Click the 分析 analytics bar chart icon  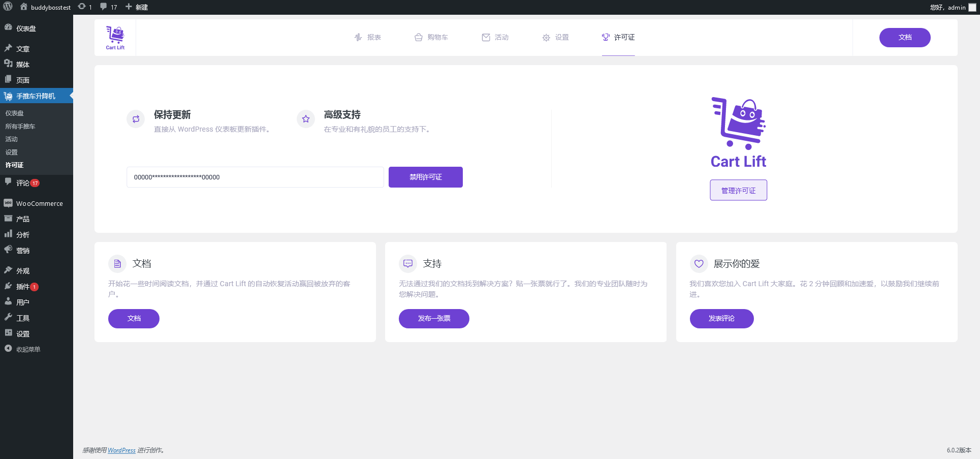point(8,234)
